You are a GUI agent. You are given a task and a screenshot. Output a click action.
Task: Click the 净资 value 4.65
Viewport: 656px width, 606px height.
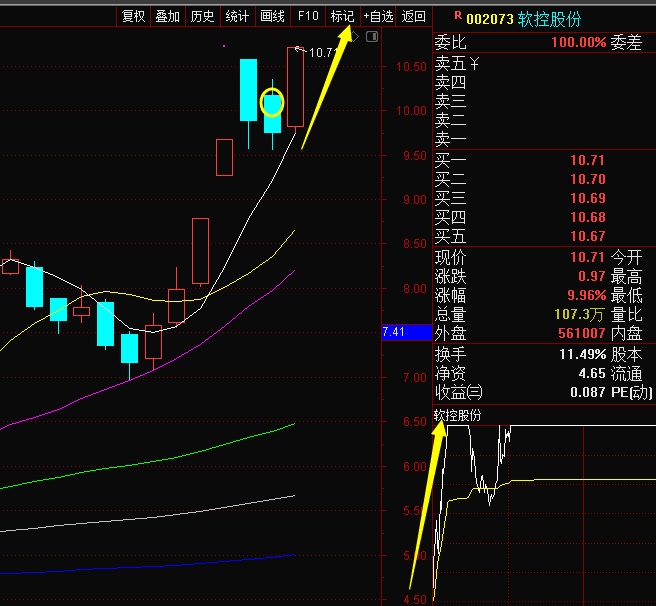[x=592, y=373]
